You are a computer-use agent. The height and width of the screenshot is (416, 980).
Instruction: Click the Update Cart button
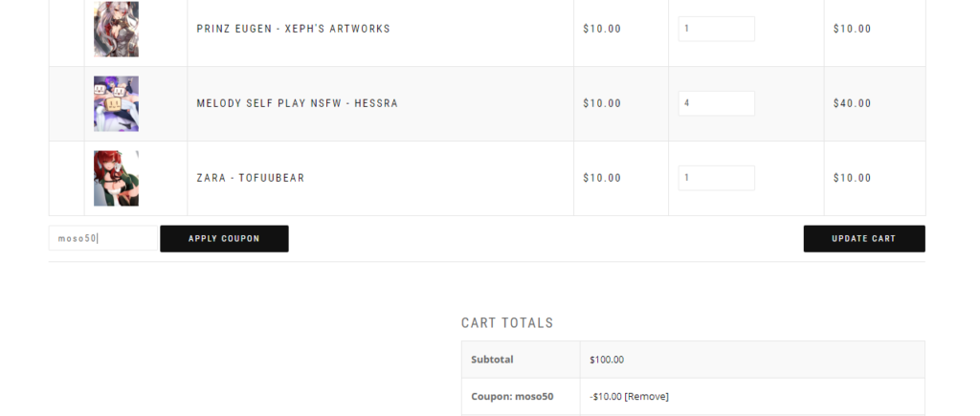864,239
